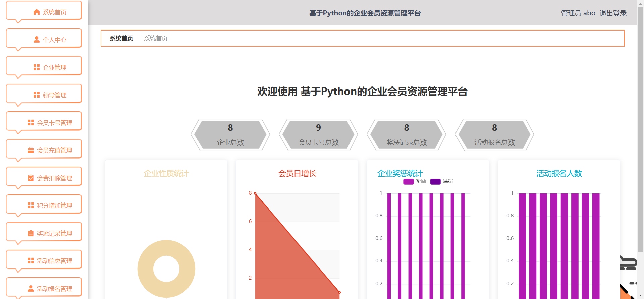Click the 奖惩记录总数 statistic card
This screenshot has width=644, height=299.
click(x=407, y=135)
